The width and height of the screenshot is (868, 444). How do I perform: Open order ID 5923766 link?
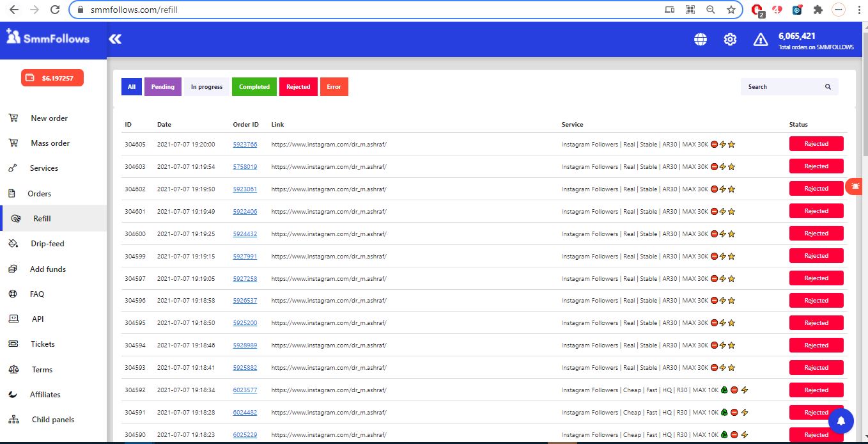click(x=245, y=145)
